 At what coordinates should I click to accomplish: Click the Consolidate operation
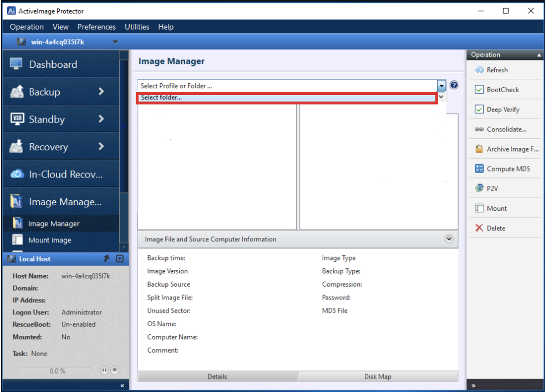506,129
